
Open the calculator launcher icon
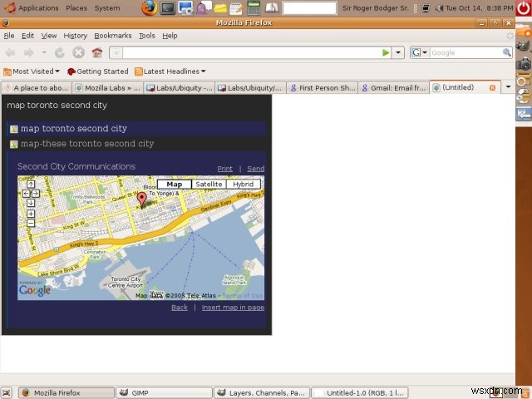pos(254,7)
